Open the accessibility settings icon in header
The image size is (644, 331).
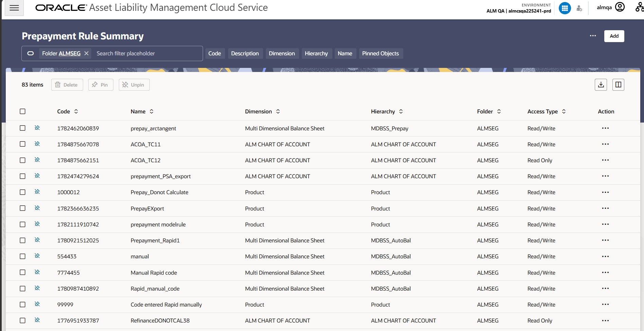[x=579, y=8]
